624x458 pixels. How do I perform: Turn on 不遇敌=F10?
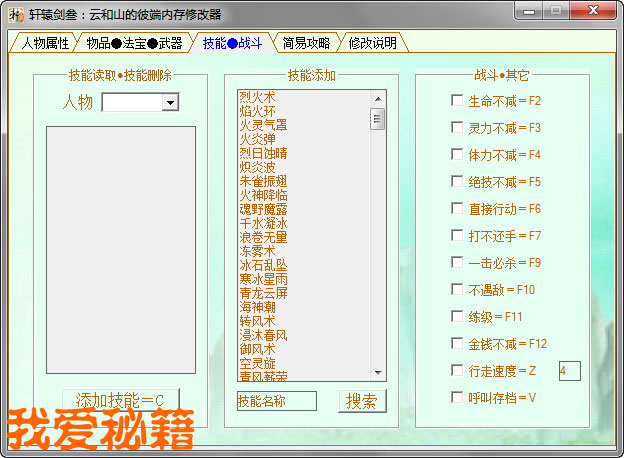pos(456,290)
